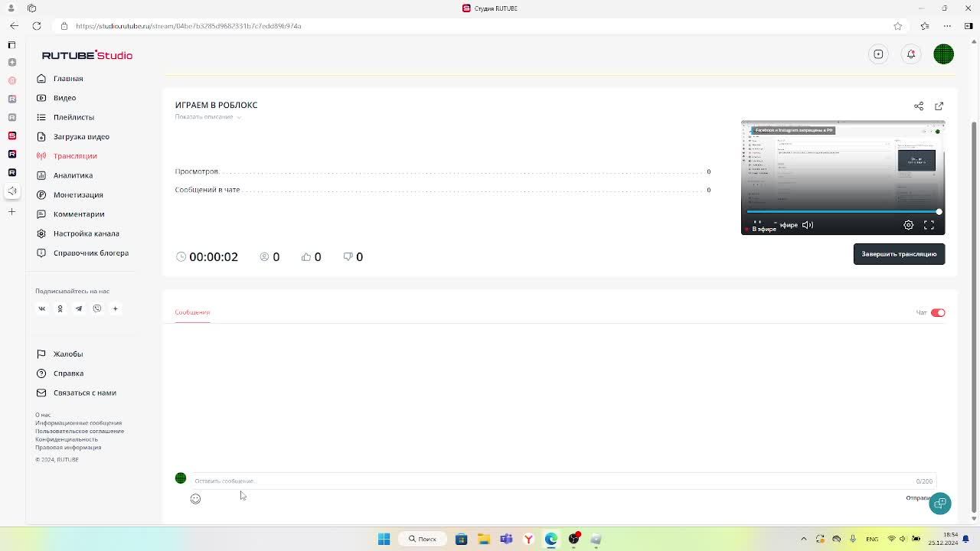This screenshot has height=551, width=980.
Task: Switch to the Сообщения tab
Action: (x=192, y=312)
